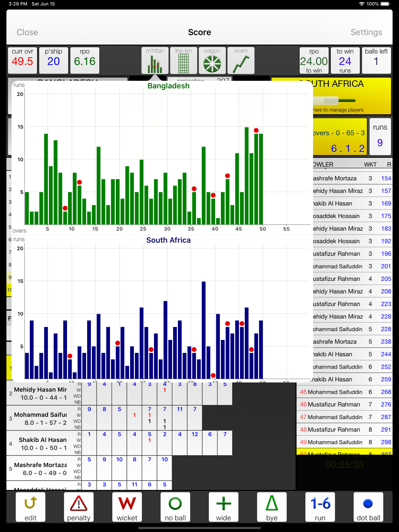Record runs with the 1-6 button

coord(320,507)
